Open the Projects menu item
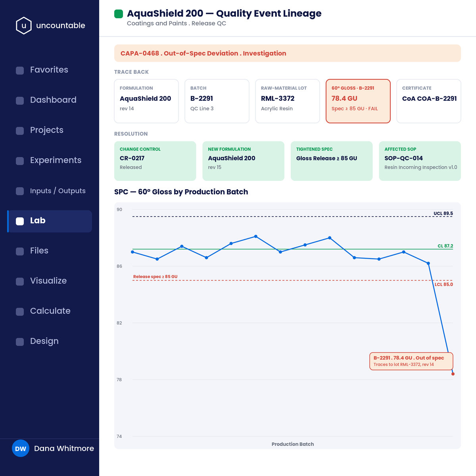 50,130
